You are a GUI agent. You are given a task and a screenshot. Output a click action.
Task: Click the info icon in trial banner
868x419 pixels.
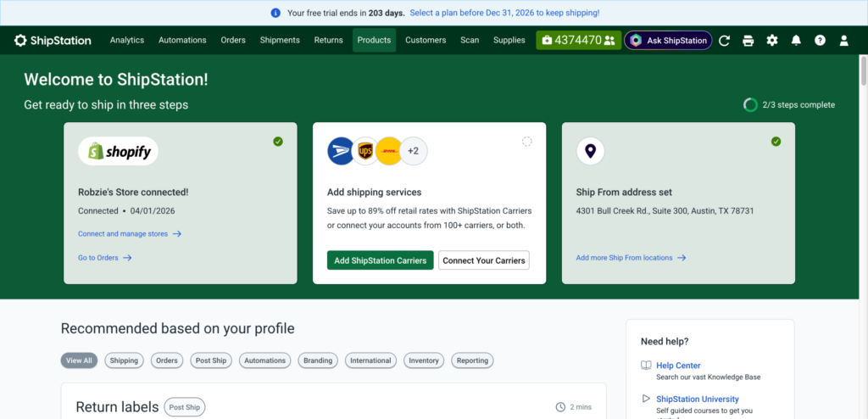275,13
